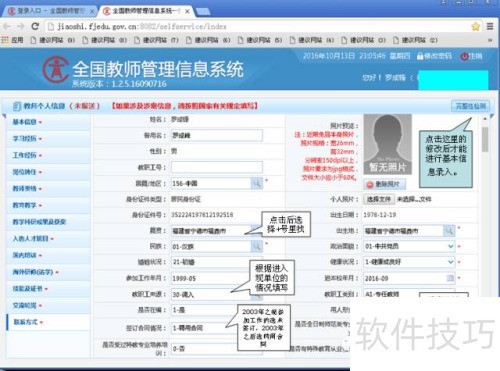This screenshot has width=500, height=371.
Task: Click the magnifier icon beside 民族 field
Action: pyautogui.click(x=257, y=246)
